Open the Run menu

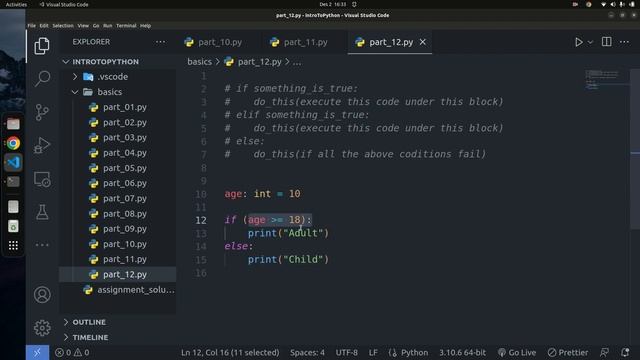(x=107, y=25)
